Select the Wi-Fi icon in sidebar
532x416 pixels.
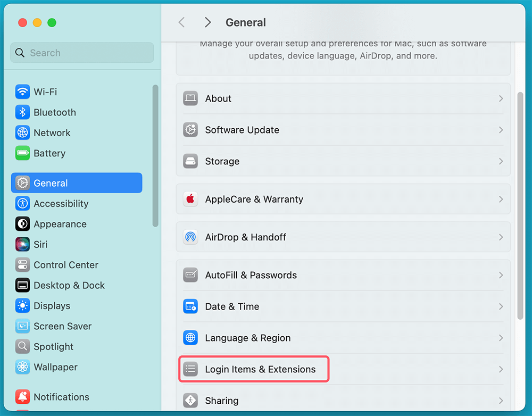(x=22, y=91)
